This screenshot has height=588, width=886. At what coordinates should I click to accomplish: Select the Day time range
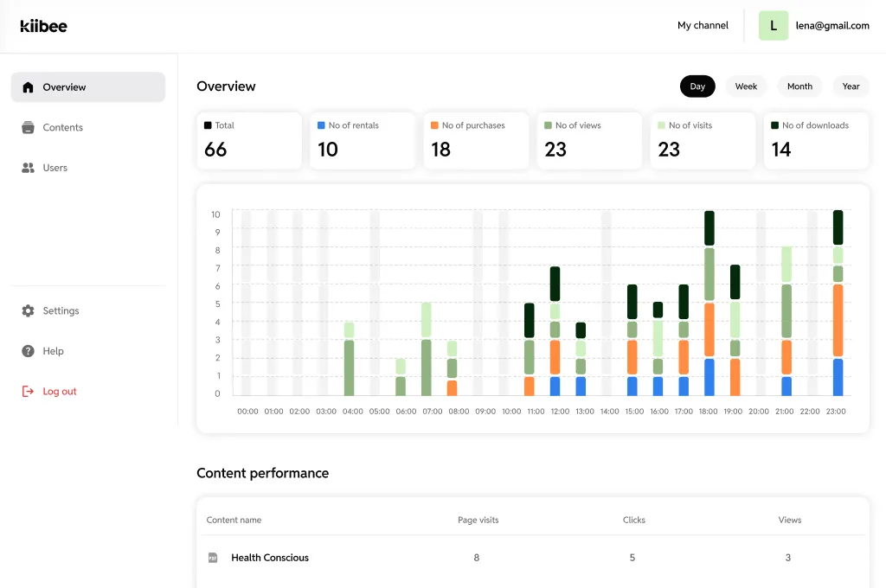click(x=697, y=86)
